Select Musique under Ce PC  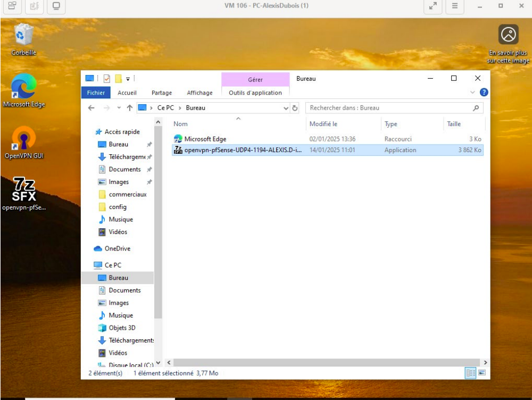point(115,315)
